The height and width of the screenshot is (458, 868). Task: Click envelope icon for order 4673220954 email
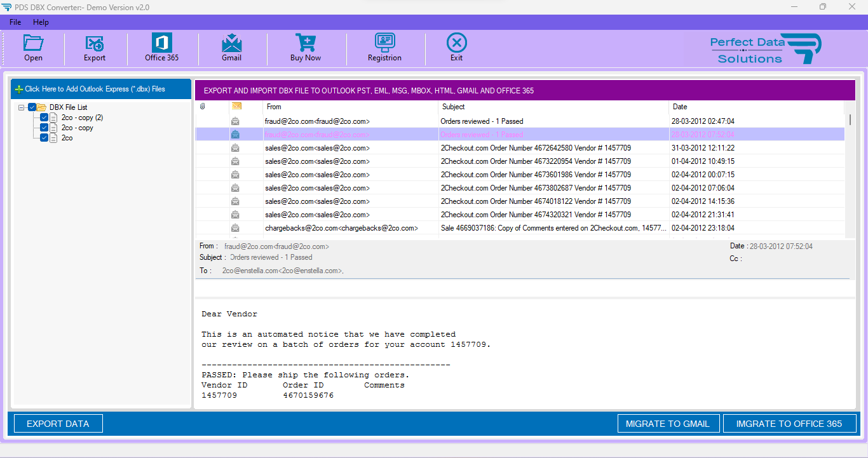pyautogui.click(x=235, y=161)
